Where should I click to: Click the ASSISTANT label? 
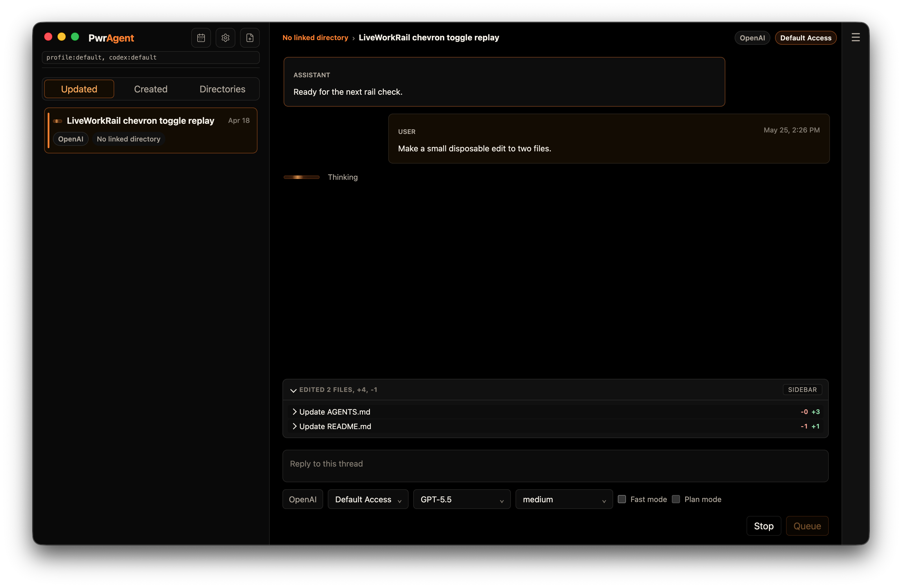tap(312, 75)
